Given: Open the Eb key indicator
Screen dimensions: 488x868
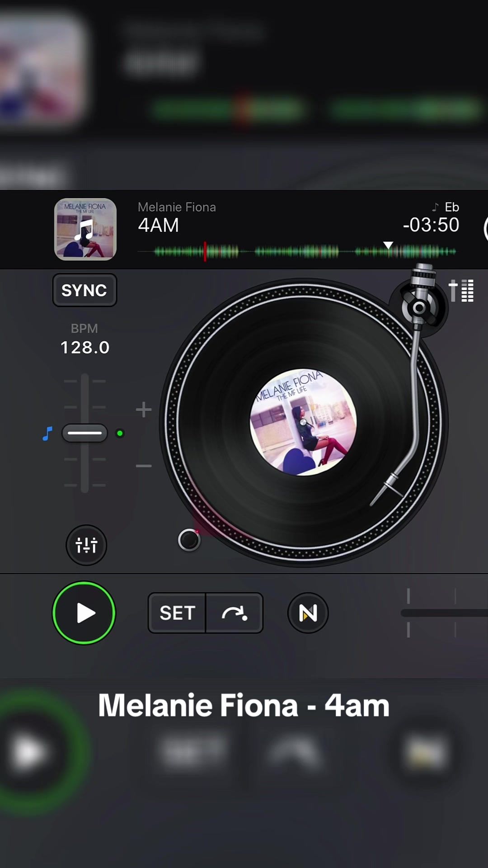Looking at the screenshot, I should (446, 207).
